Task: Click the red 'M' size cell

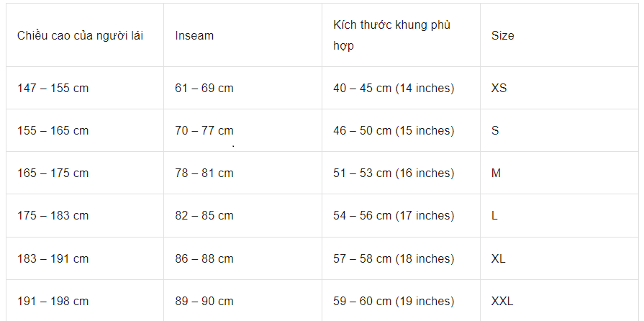Action: click(x=496, y=173)
